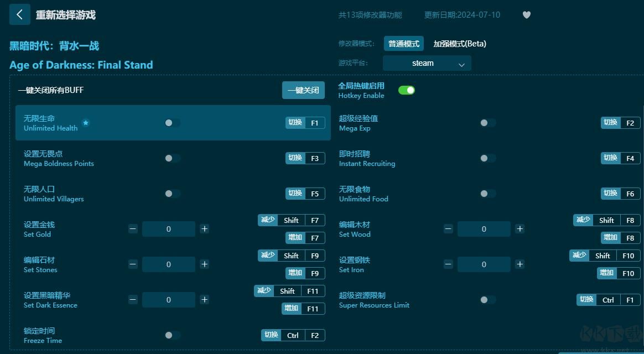Click the heart favorite icon at top right
644x354 pixels.
tap(526, 15)
